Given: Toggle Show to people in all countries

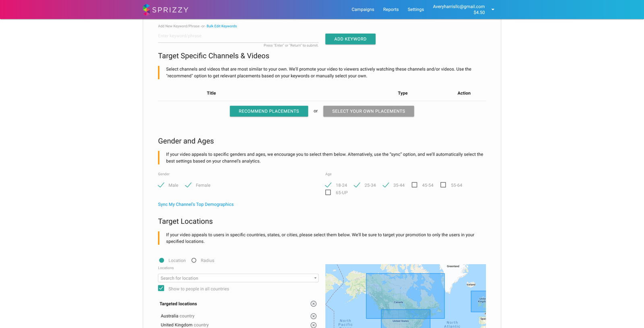Looking at the screenshot, I should [161, 289].
